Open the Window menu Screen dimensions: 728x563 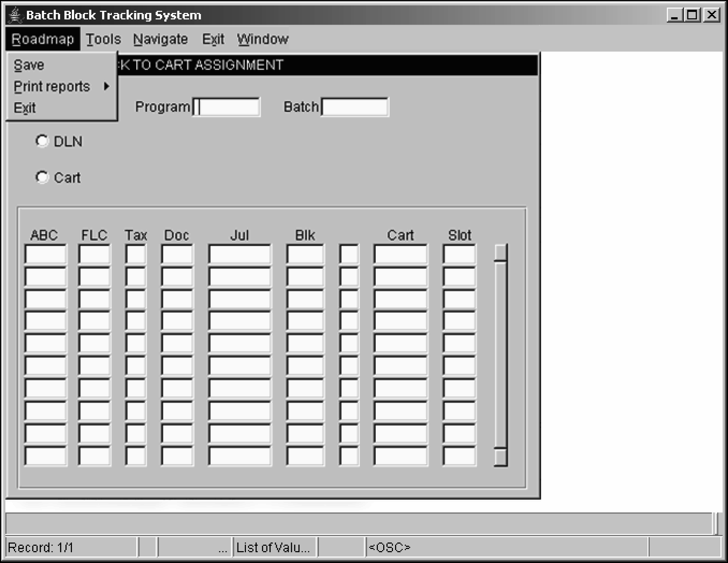point(262,39)
